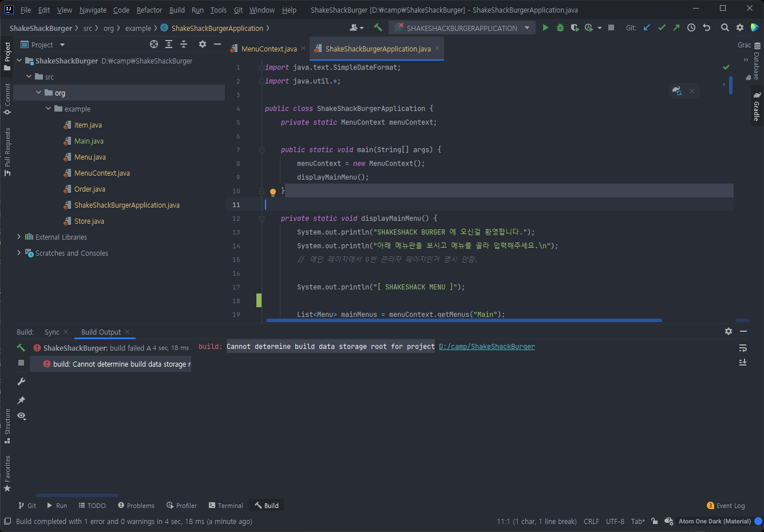Switch to MenuContext.java editor tab

coord(269,49)
